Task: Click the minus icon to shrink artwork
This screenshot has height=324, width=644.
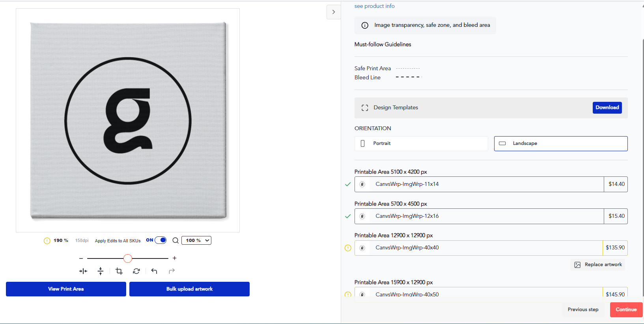Action: click(81, 258)
